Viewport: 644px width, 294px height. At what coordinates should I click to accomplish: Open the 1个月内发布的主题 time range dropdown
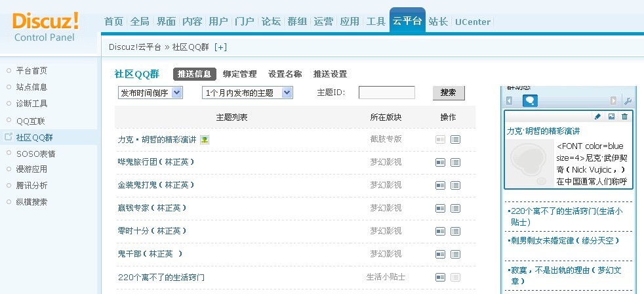247,93
